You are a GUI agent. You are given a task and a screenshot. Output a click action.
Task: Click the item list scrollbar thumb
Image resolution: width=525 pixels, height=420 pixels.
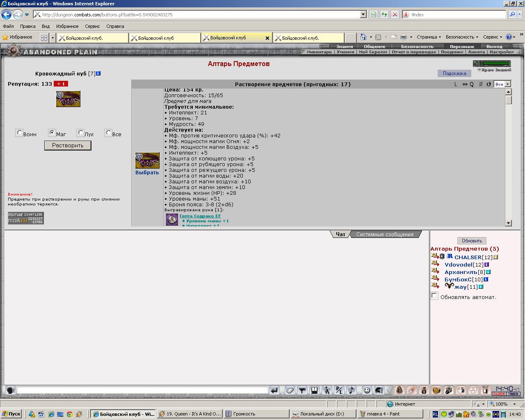pyautogui.click(x=509, y=100)
